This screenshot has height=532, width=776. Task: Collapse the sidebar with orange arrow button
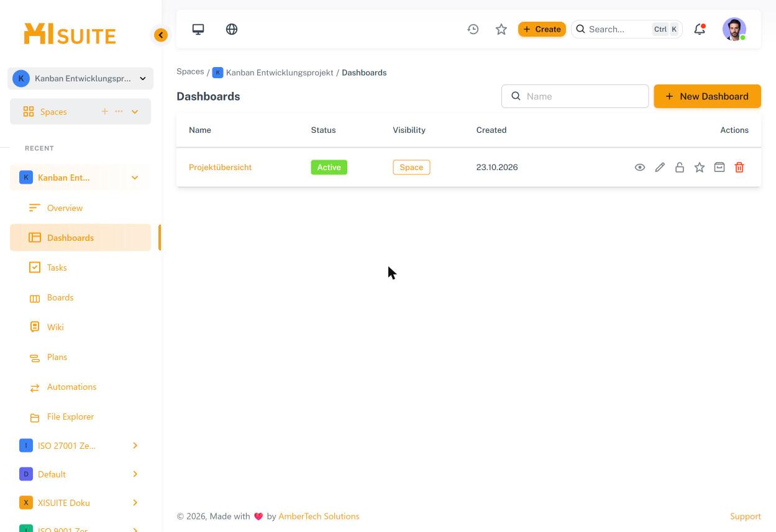tap(161, 35)
